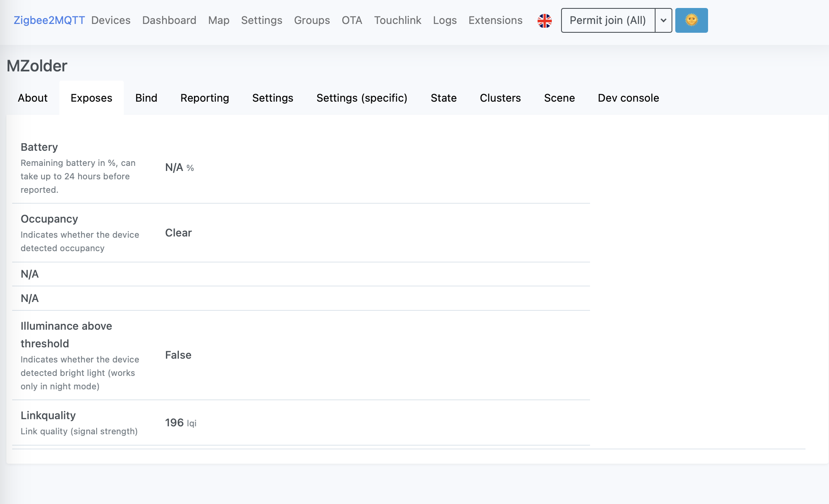Open the language selector via the UK flag icon
The height and width of the screenshot is (504, 829).
tap(545, 20)
